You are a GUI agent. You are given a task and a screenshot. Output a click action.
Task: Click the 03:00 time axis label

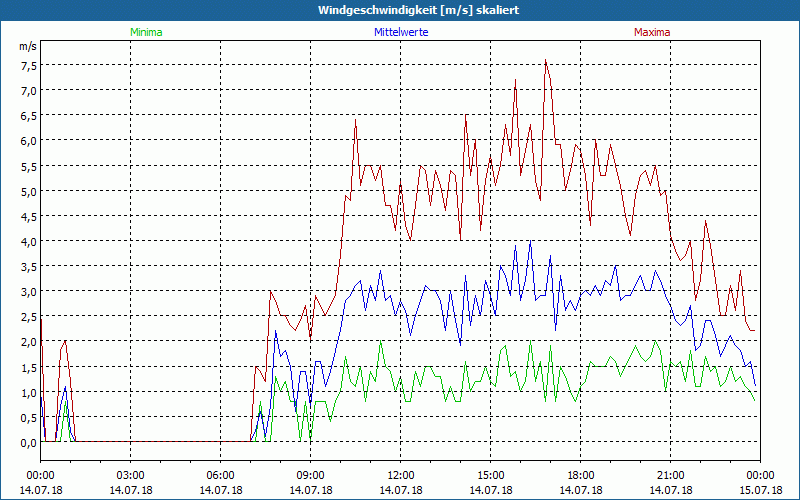click(x=131, y=476)
